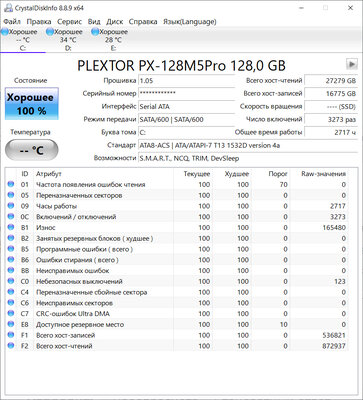This screenshot has width=363, height=400.
Task: Click status orb for attribute B5
Action: 11,249
